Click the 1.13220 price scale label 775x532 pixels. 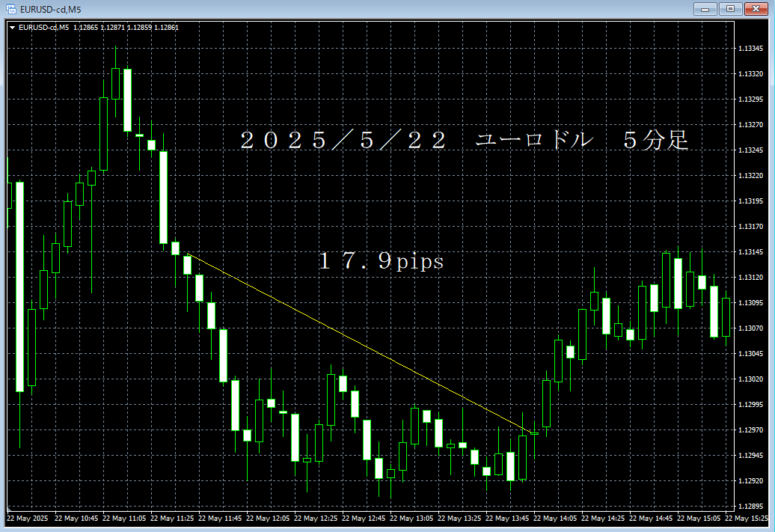coord(750,176)
